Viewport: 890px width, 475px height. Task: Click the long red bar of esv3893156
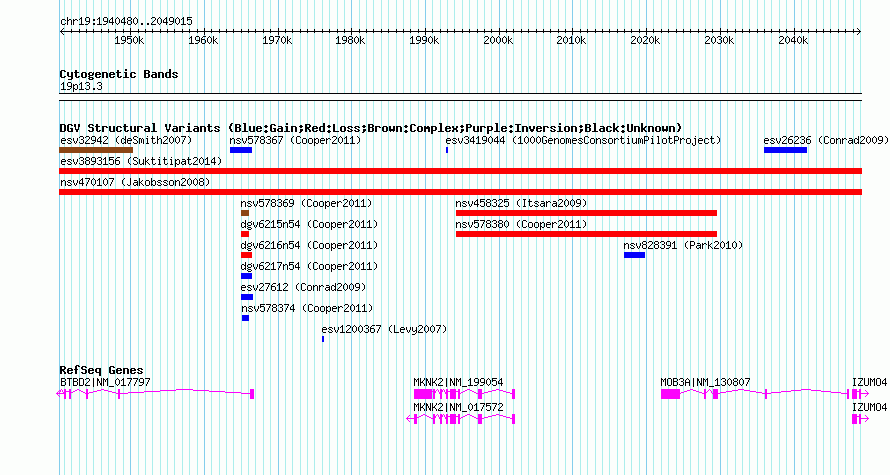(x=460, y=171)
